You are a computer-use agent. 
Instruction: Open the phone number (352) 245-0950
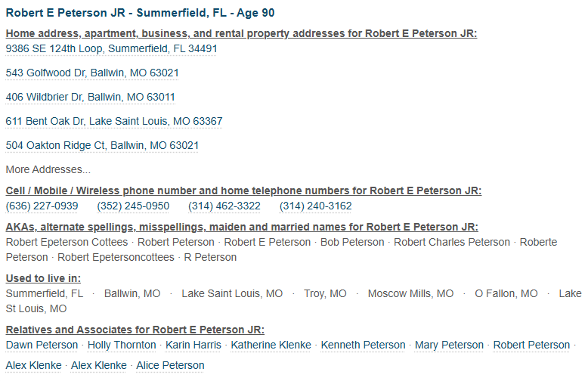click(133, 206)
